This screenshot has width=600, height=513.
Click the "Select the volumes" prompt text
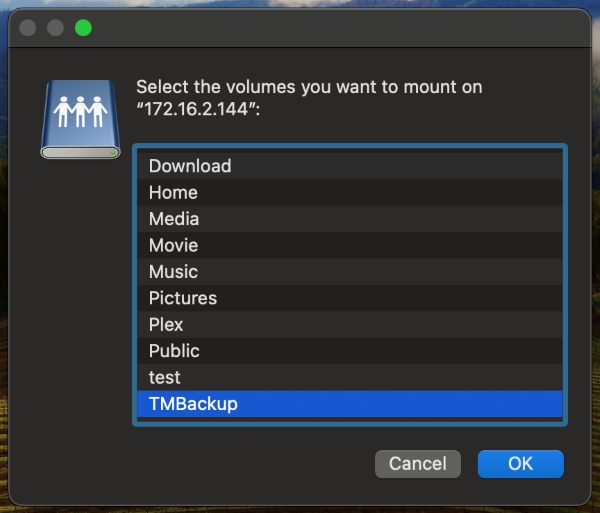[309, 87]
